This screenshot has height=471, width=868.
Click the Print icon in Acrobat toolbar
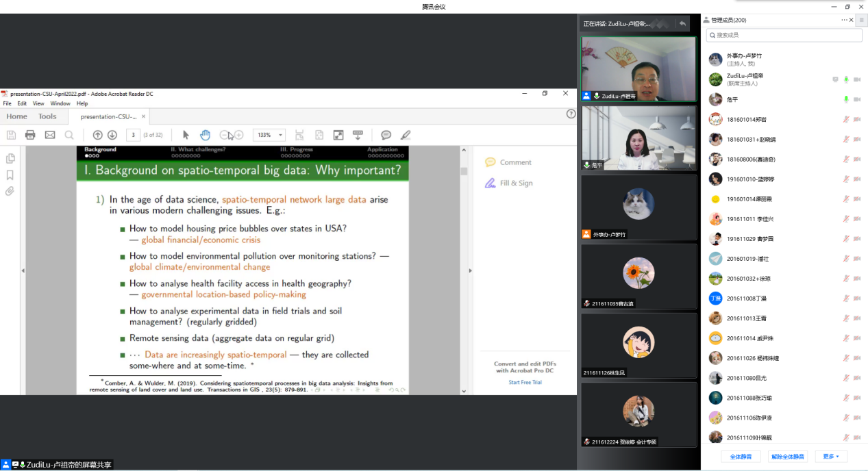click(30, 135)
